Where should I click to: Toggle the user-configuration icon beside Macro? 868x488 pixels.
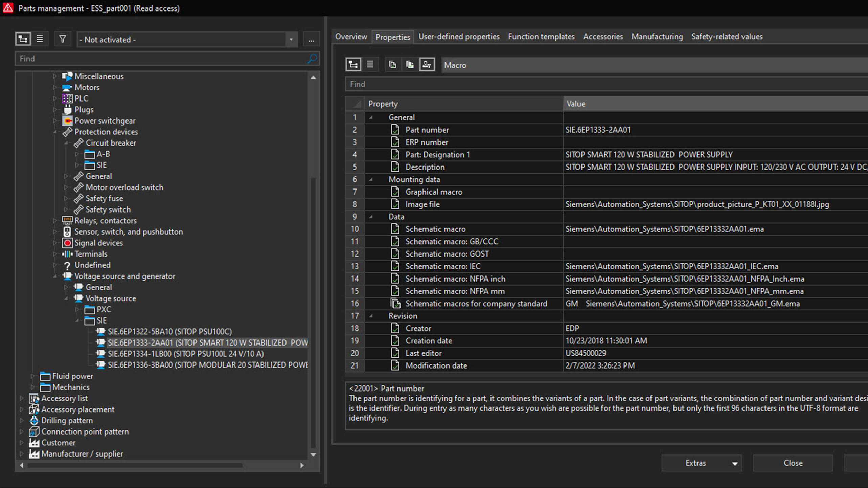(x=427, y=65)
